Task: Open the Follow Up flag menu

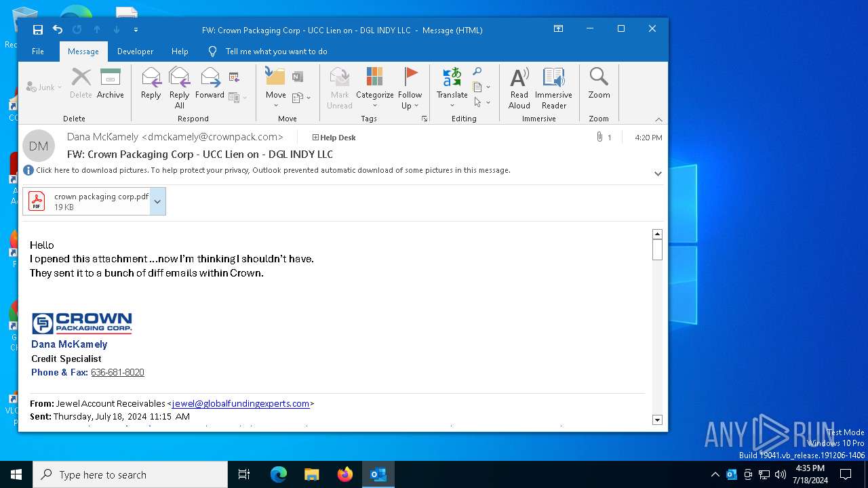Action: pos(410,88)
